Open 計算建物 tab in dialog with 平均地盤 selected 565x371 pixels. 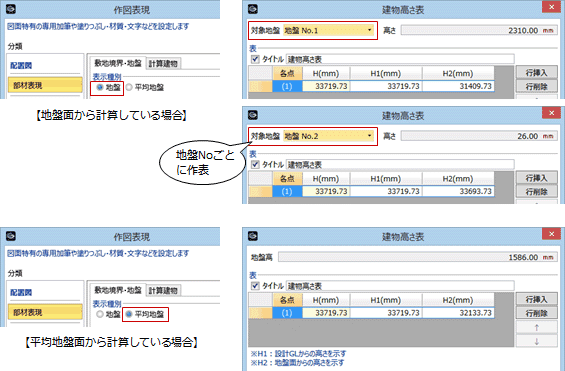pos(163,291)
